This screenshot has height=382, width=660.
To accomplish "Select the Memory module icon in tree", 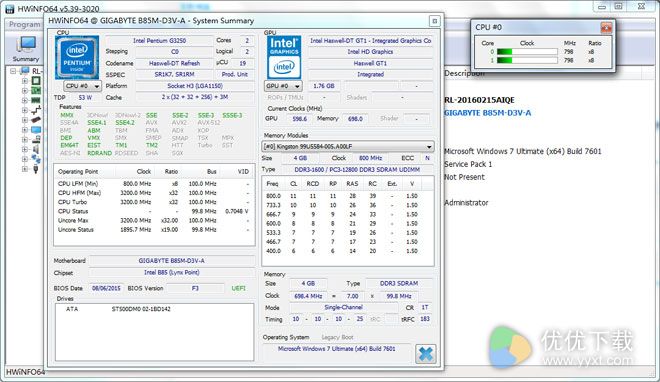I will 36,100.
